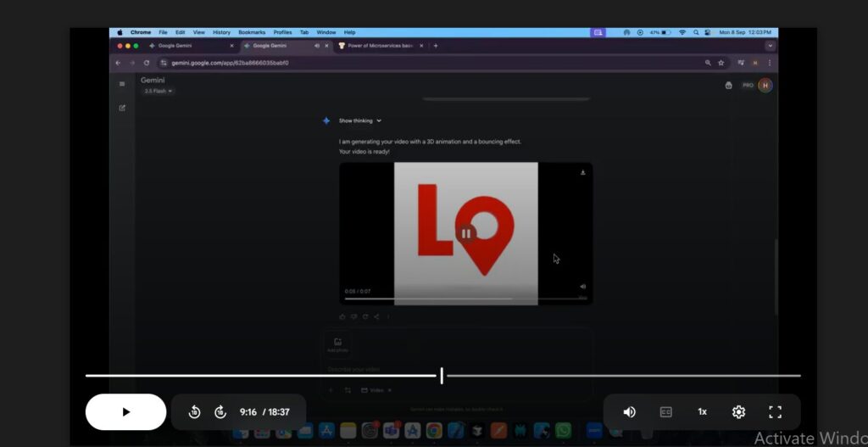Click the PRO badge button
Screen dimensions: 868x447
(748, 85)
